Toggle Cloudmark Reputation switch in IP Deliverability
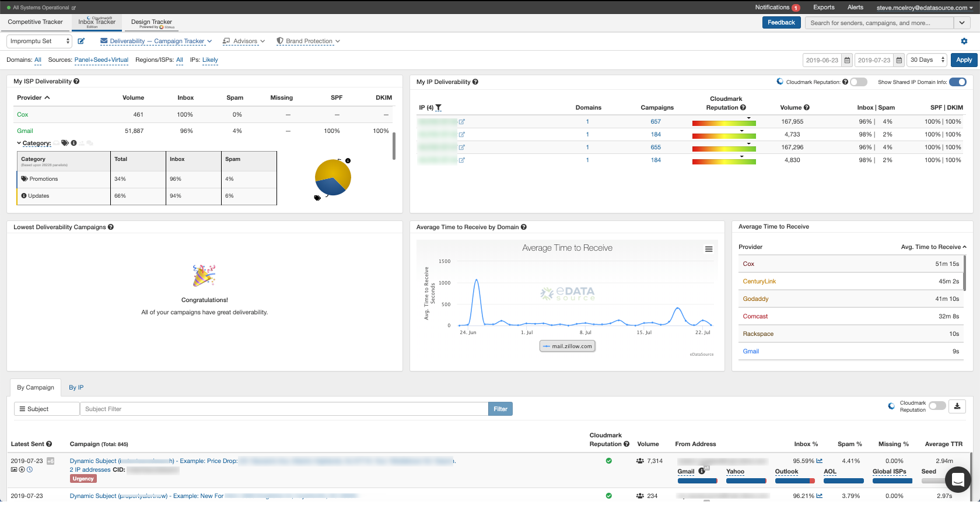The width and height of the screenshot is (980, 505). (859, 82)
